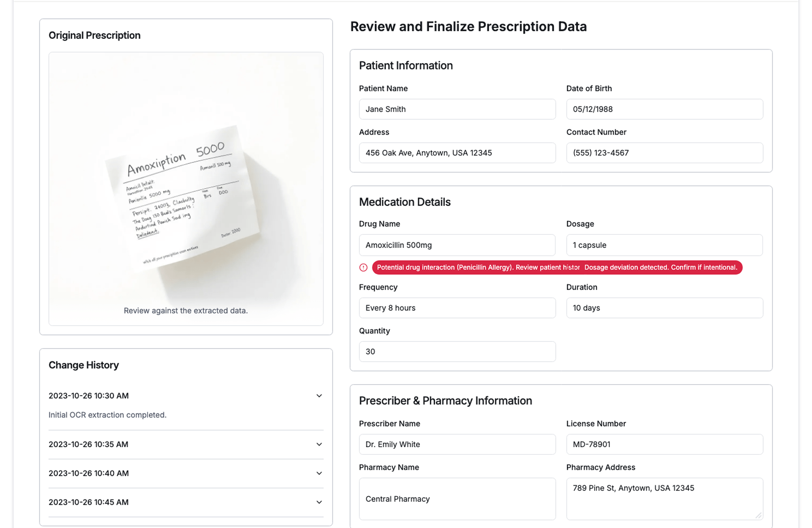812x528 pixels.
Task: Click the License Number field MD-78901
Action: [x=664, y=444]
